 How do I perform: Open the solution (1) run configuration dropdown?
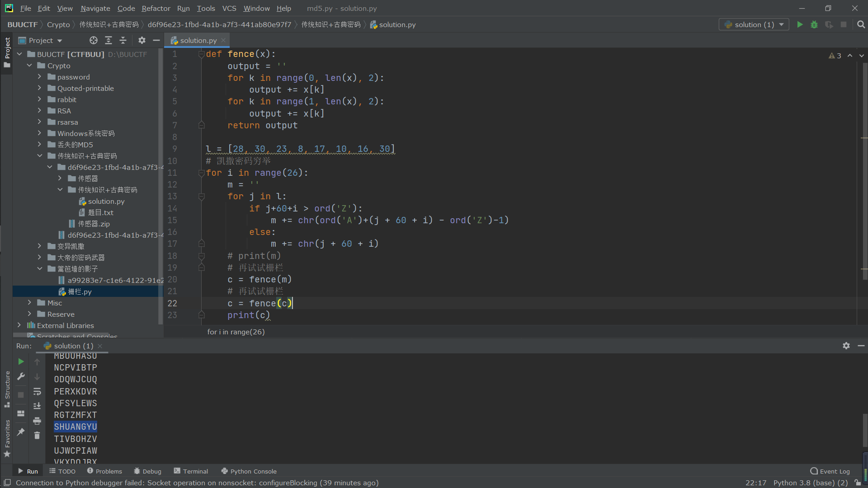pos(754,25)
